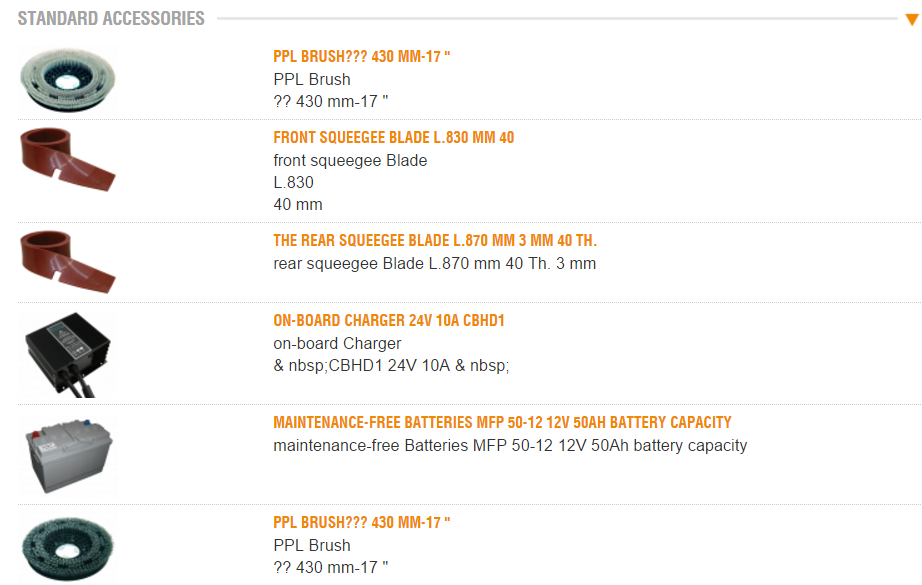The width and height of the screenshot is (922, 585).
Task: Click the 'front squeegee Blade' description text
Action: tap(350, 161)
